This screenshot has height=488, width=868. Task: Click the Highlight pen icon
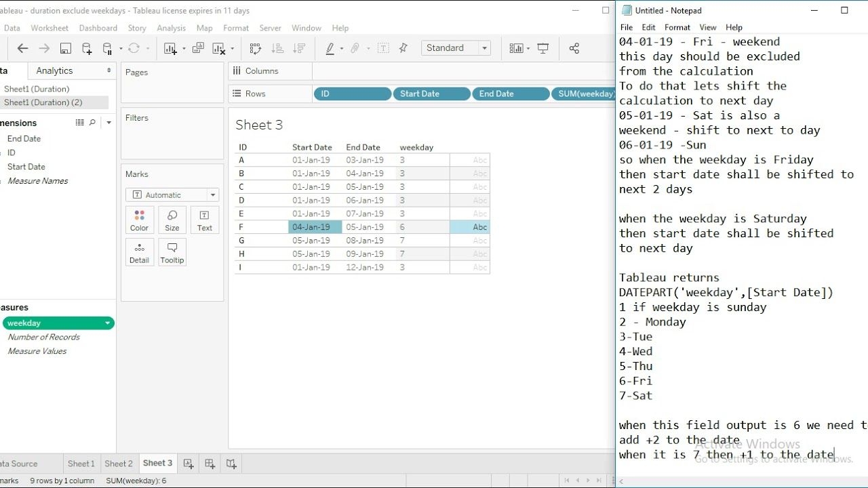click(x=330, y=48)
